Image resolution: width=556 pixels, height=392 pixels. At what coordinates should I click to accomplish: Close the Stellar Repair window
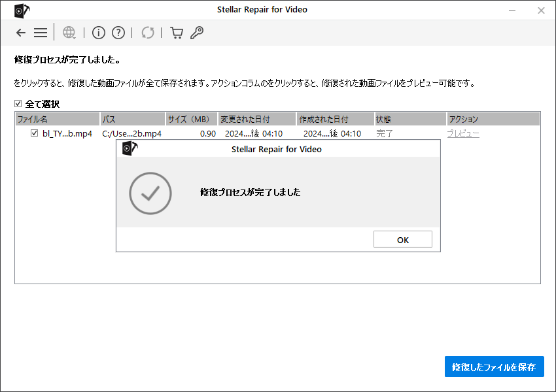click(541, 10)
